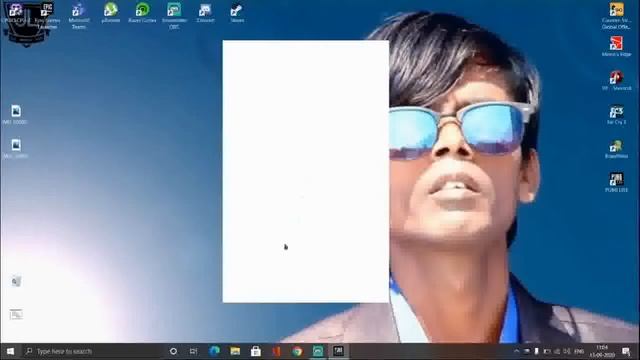Open the volume control in system tray
640x360 pixels.
[567, 351]
